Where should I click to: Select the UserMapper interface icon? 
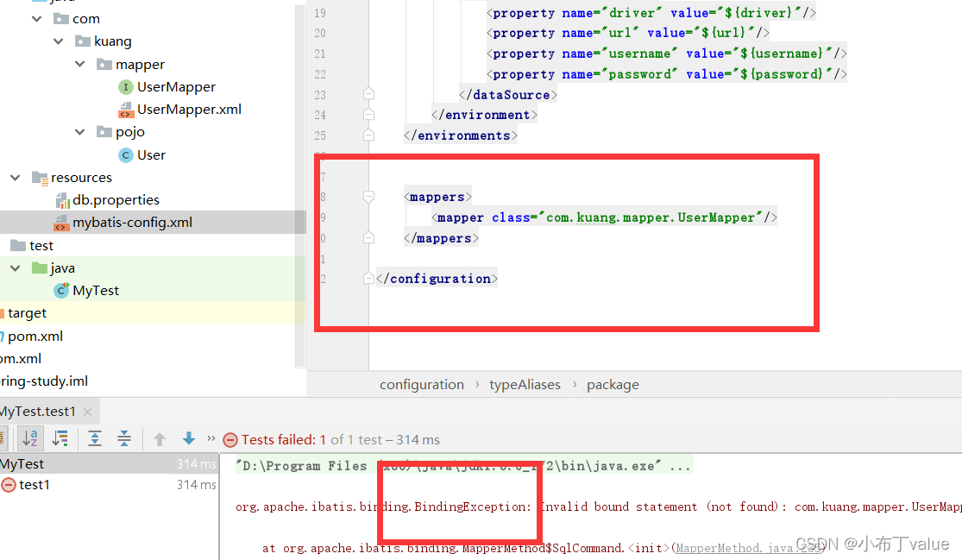pos(125,87)
